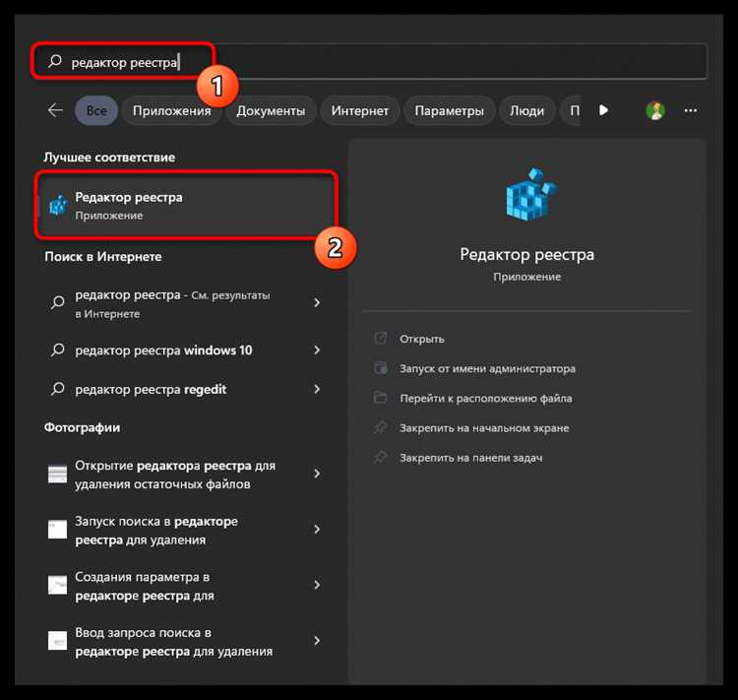Expand chevron for 'Ввод запроса поиска' photo
This screenshot has height=700, width=738.
click(317, 640)
